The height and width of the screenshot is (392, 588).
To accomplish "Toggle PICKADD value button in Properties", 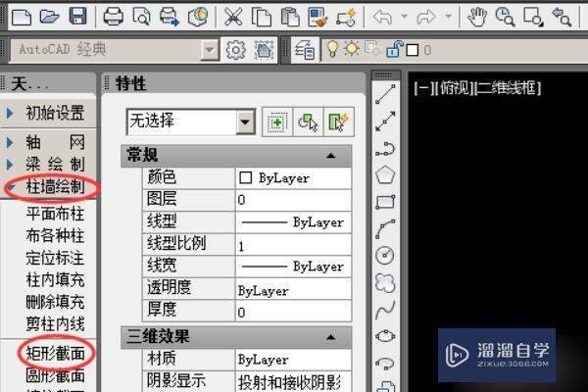I will [x=277, y=122].
